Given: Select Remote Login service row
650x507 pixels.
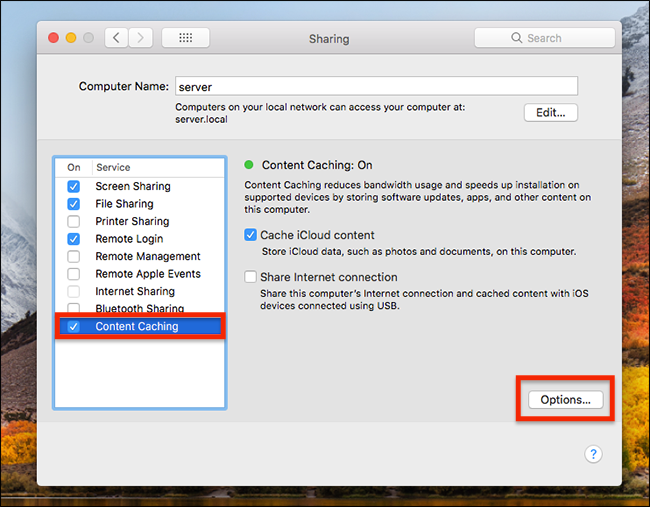Looking at the screenshot, I should click(x=140, y=239).
